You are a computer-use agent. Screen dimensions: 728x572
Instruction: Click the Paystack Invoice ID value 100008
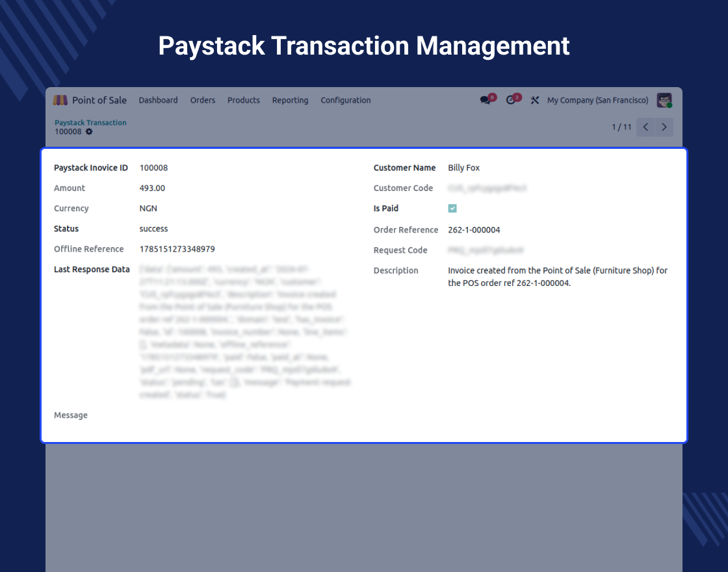point(153,168)
